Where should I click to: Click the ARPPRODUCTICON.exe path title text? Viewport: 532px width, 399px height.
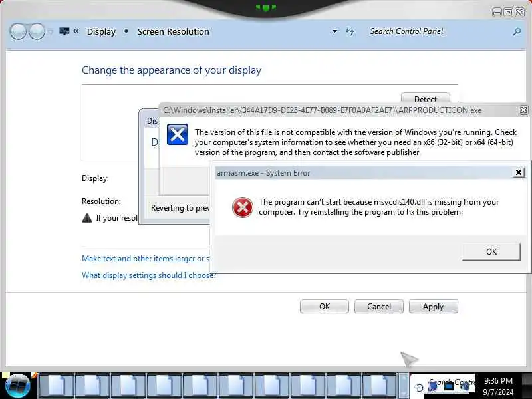[x=322, y=110]
